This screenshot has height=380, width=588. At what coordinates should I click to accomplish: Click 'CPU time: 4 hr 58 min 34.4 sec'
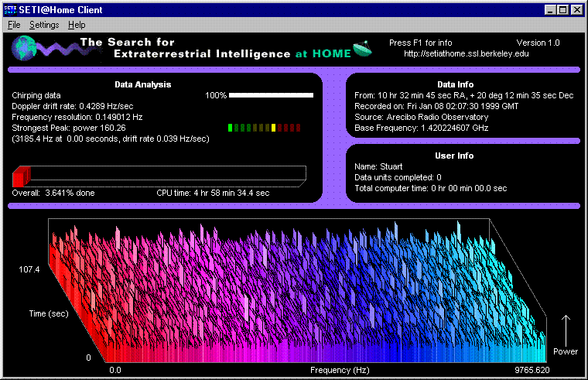213,193
